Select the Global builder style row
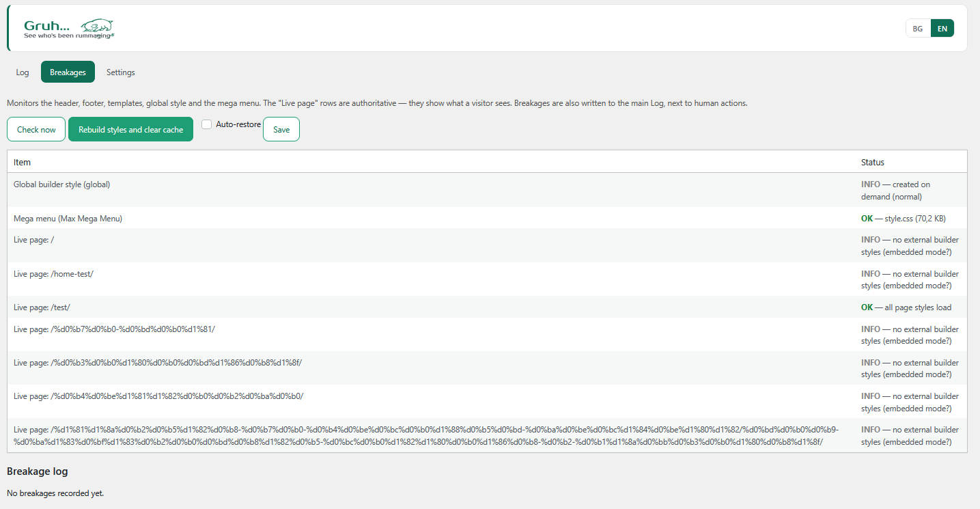This screenshot has height=509, width=980. (x=487, y=190)
